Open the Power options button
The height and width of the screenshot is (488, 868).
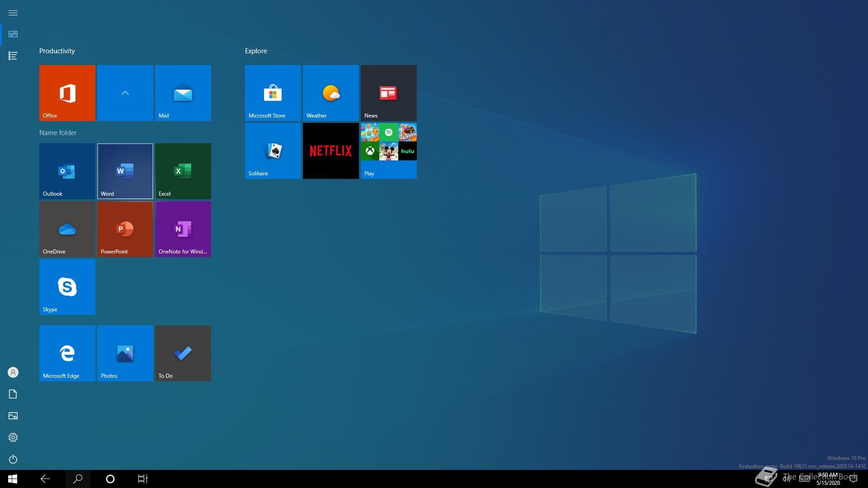[x=13, y=459]
